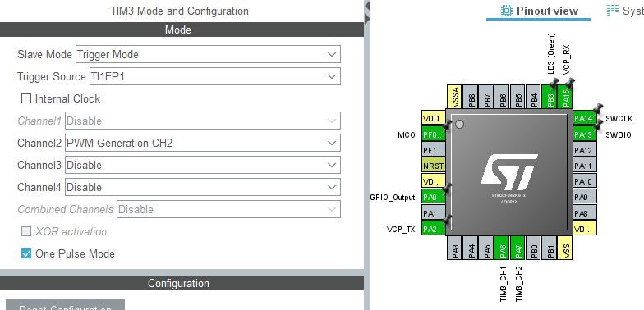Select the VSS pin at bottom
The width and height of the screenshot is (644, 310).
(565, 248)
